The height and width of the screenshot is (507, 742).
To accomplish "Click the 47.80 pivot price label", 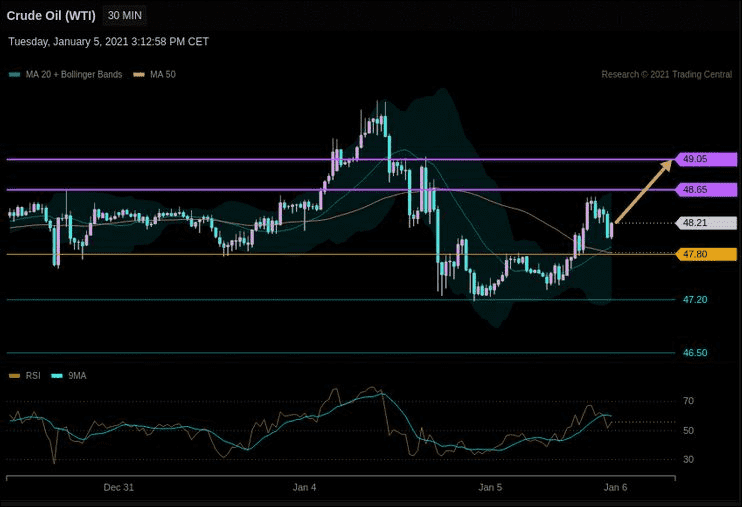I will pos(706,254).
